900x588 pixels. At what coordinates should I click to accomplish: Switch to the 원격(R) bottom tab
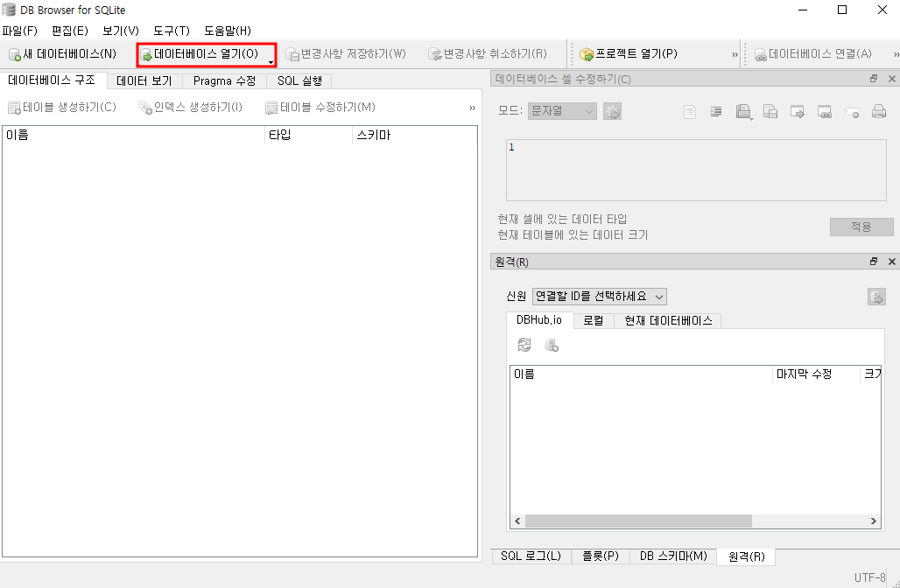[x=746, y=556]
